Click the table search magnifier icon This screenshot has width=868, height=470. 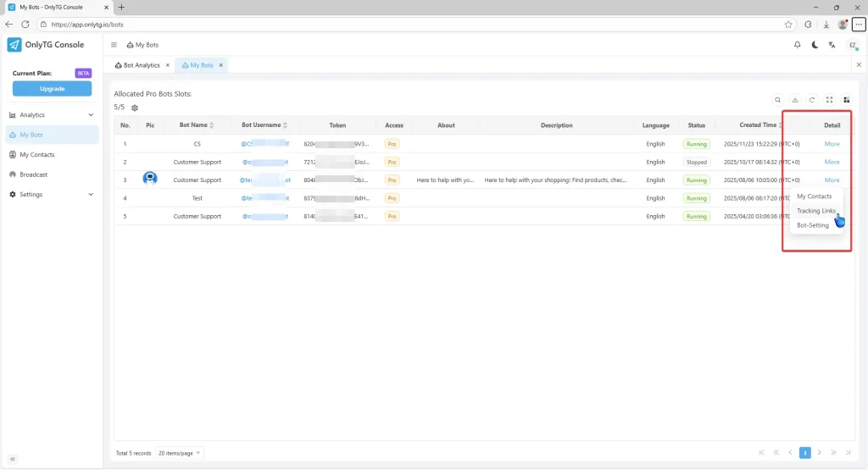point(778,100)
